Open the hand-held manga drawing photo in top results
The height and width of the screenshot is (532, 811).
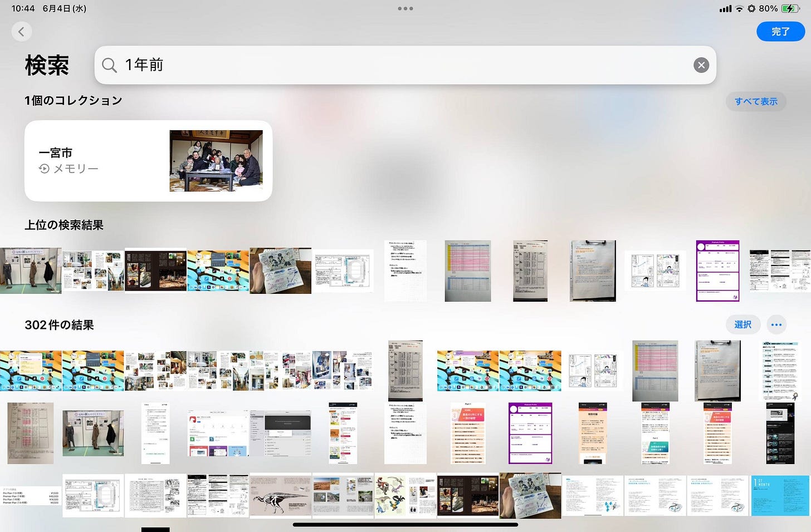coord(280,271)
